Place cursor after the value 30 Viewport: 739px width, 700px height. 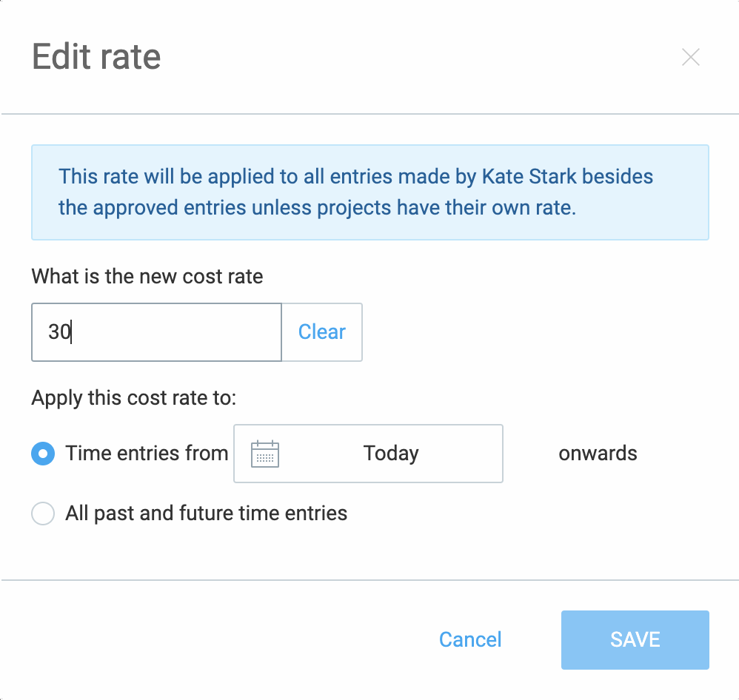[72, 332]
